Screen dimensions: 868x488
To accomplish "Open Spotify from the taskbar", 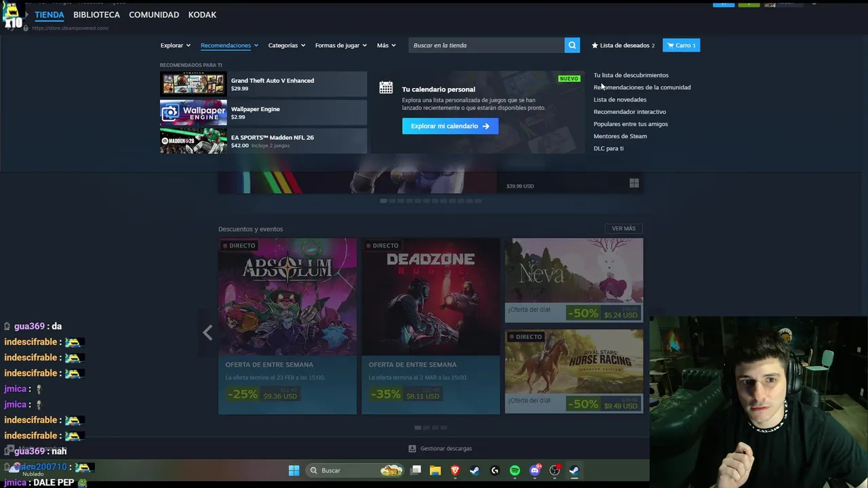I will pyautogui.click(x=515, y=470).
